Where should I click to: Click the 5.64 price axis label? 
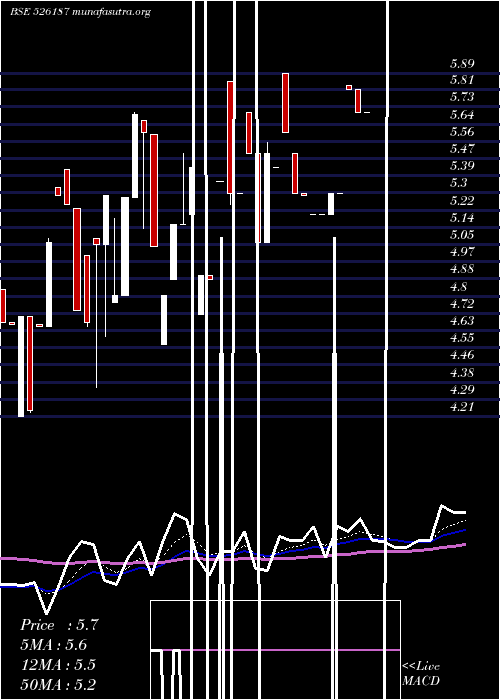[462, 115]
